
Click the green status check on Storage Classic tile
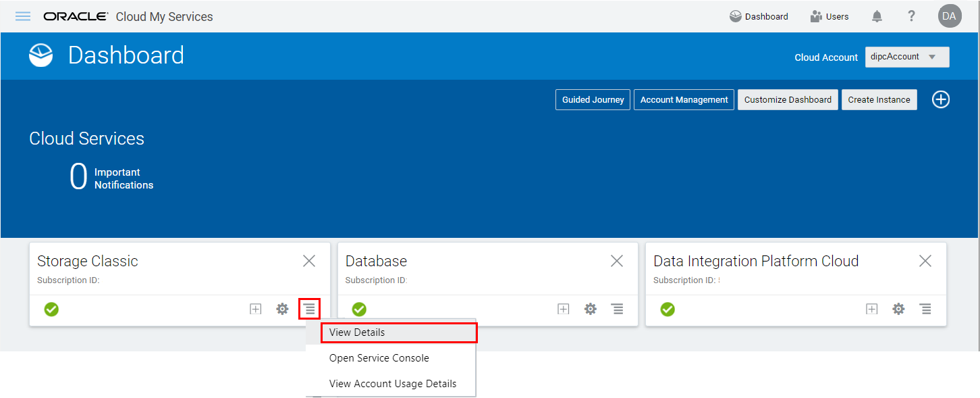point(51,309)
